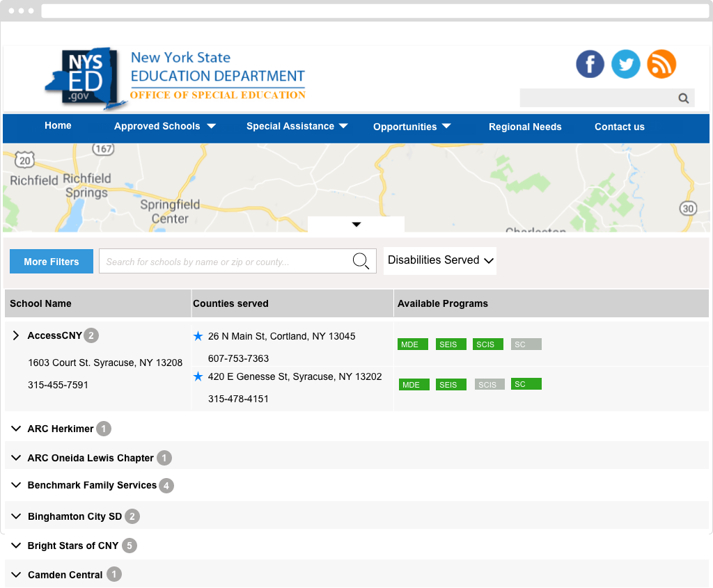713x588 pixels.
Task: Click the More Filters button
Action: [52, 262]
